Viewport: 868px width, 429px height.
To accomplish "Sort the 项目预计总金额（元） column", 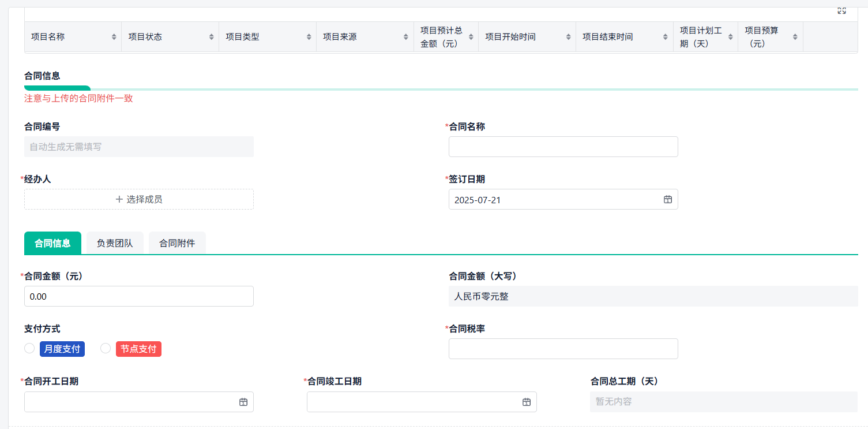I will coord(471,36).
